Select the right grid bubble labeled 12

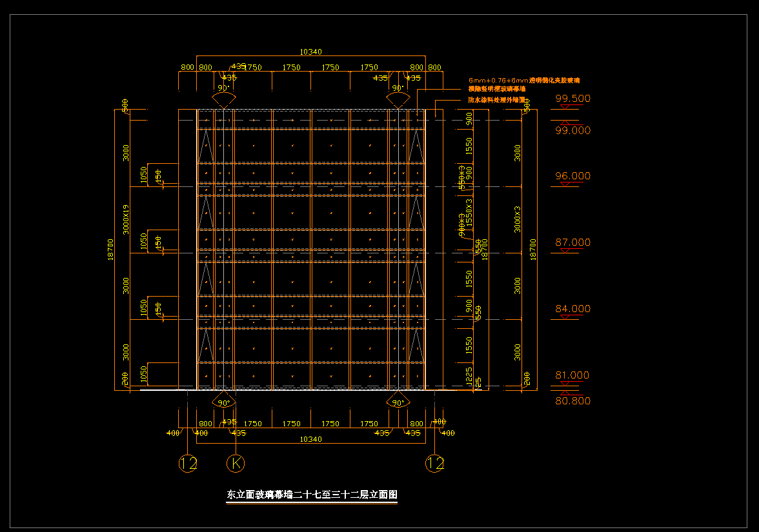click(435, 463)
